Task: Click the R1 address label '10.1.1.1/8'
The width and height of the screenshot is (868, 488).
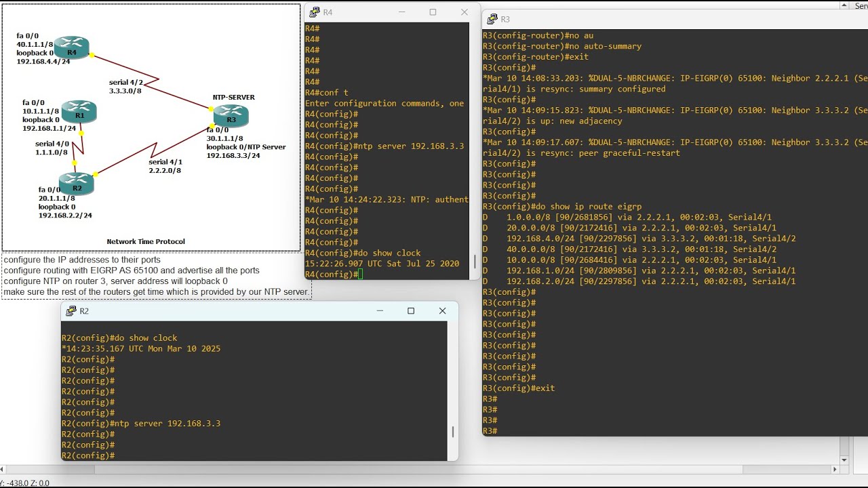Action: [41, 111]
